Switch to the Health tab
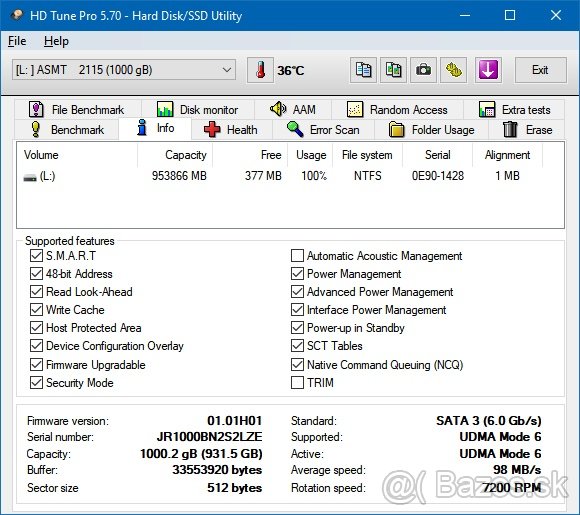Image resolution: width=580 pixels, height=515 pixels. tap(232, 130)
